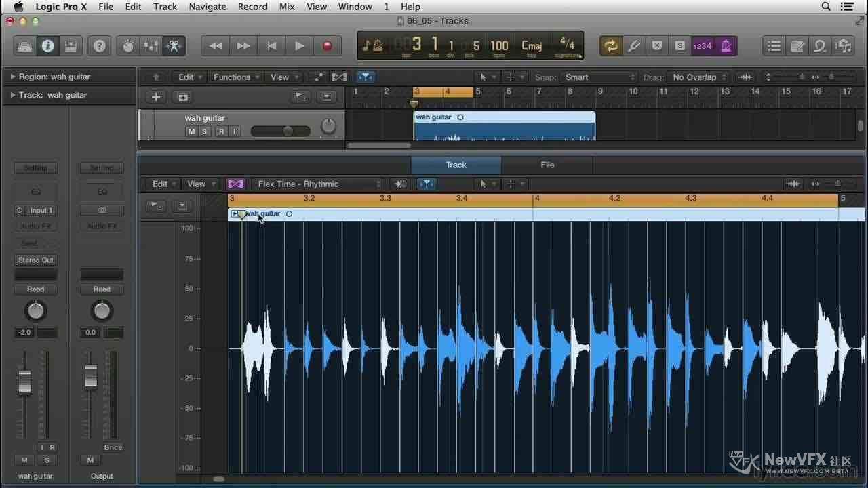The width and height of the screenshot is (868, 488).
Task: Toggle the Solo S transport button
Action: (679, 46)
